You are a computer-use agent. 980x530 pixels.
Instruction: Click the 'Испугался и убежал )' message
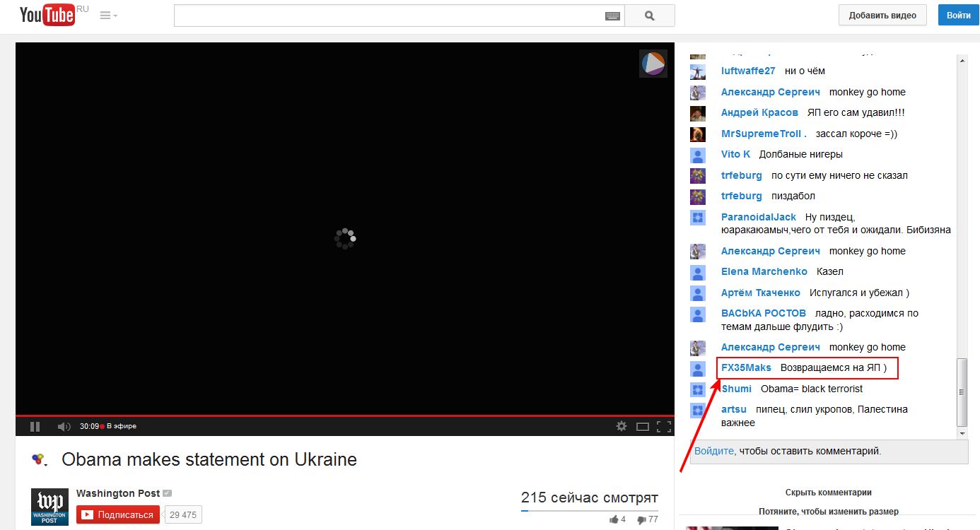(859, 293)
